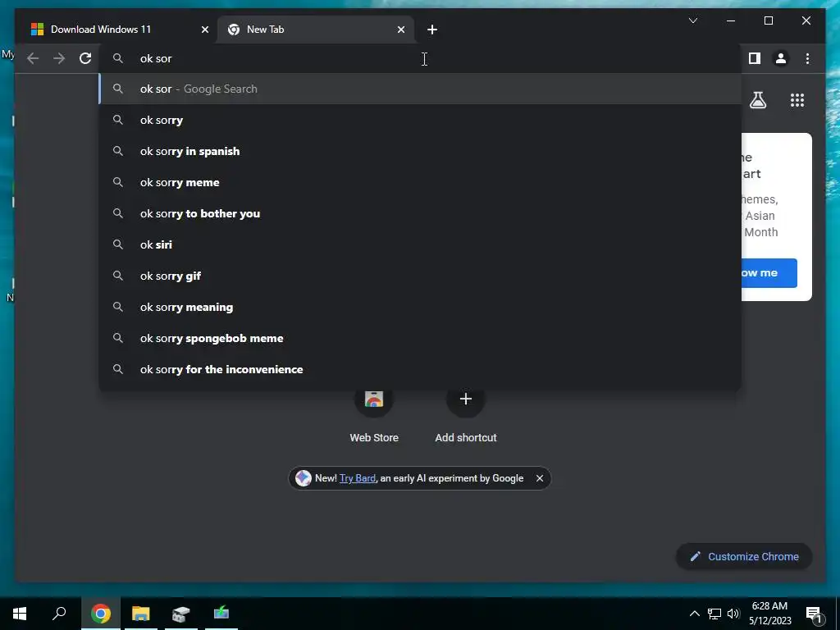The image size is (840, 630).
Task: Minimize the Chrome window
Action: pyautogui.click(x=731, y=21)
